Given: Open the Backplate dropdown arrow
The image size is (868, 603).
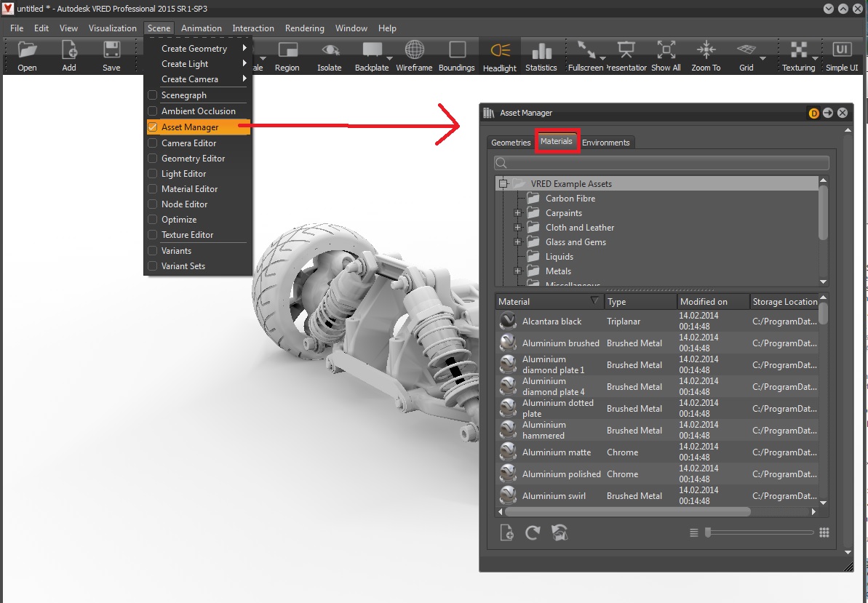Looking at the screenshot, I should (390, 58).
